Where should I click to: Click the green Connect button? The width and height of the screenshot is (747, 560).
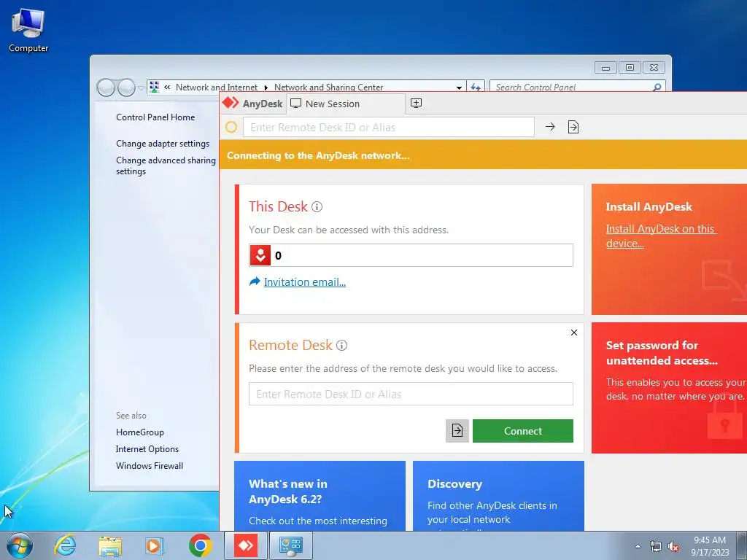[x=522, y=431]
